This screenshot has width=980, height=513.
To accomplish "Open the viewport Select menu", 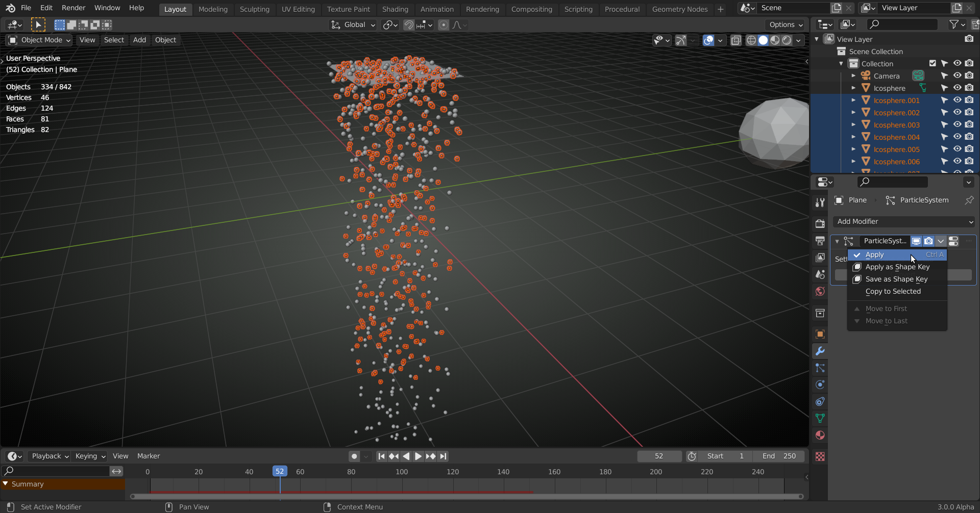I will 114,40.
